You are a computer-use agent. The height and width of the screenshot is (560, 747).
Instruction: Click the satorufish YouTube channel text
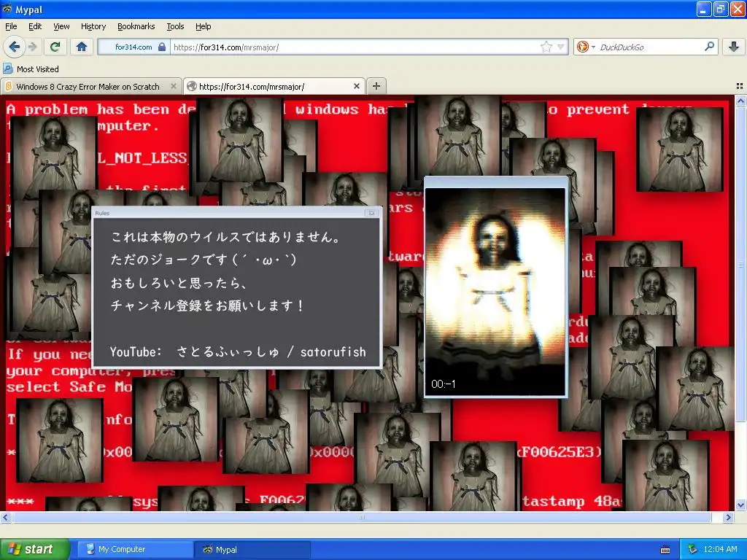coord(333,352)
